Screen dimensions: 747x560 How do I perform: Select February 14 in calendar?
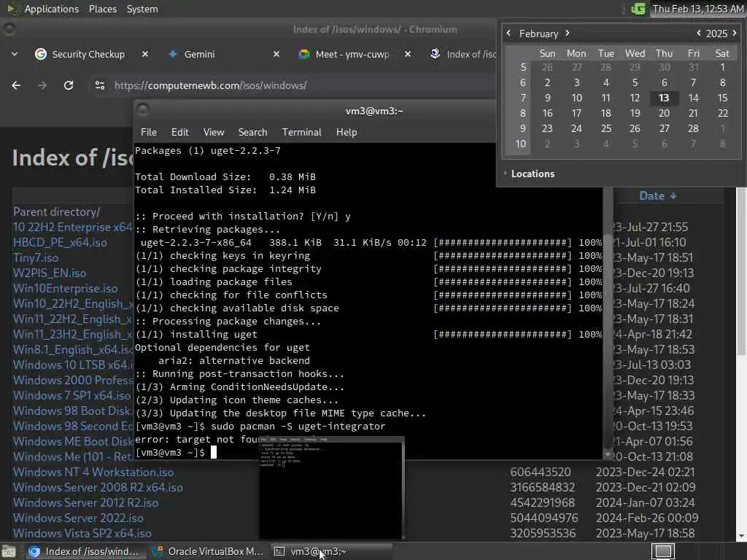(693, 98)
